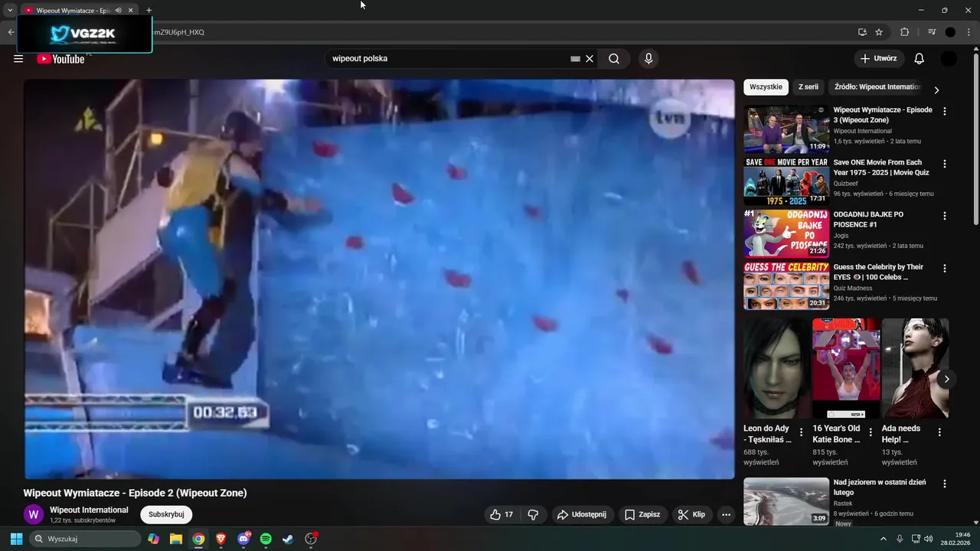980x551 pixels.
Task: Go to the YouTube home logo
Action: [x=60, y=59]
